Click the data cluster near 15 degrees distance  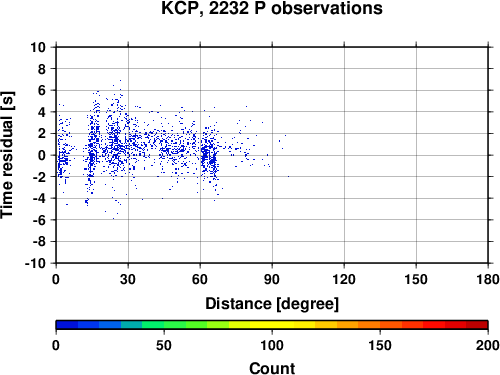click(x=92, y=147)
